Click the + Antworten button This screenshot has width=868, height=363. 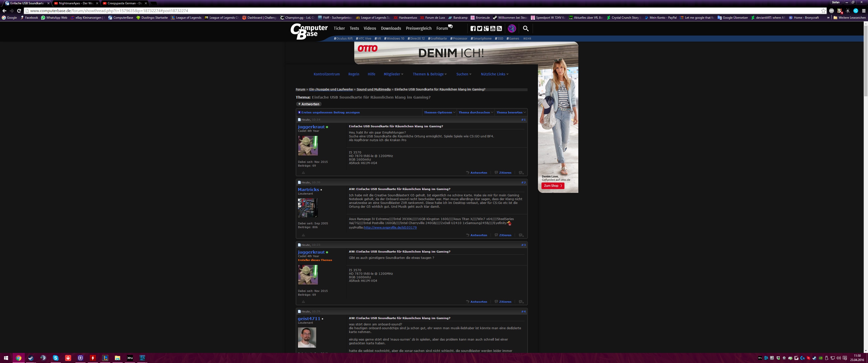click(309, 104)
